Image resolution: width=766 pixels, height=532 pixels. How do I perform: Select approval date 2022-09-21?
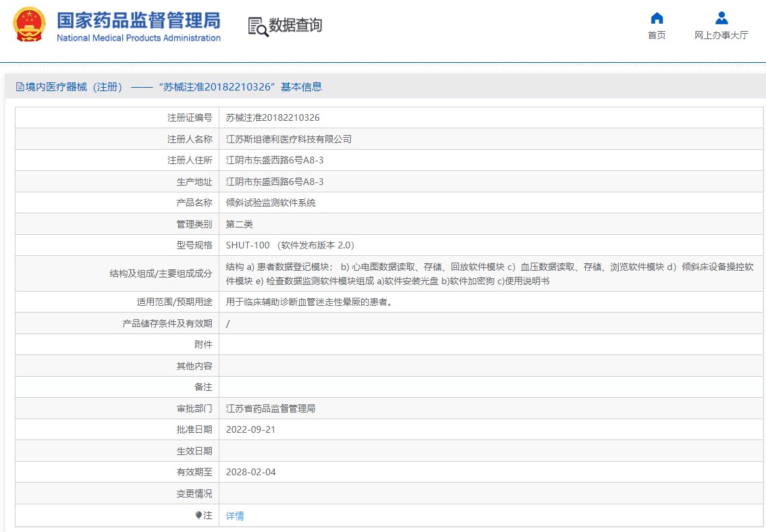pos(250,429)
